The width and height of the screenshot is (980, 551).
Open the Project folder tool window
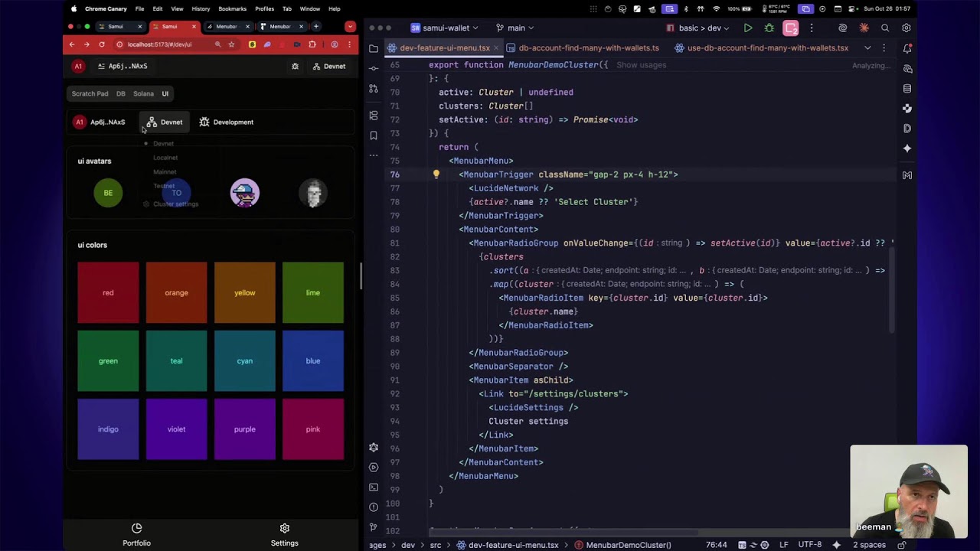(x=374, y=48)
